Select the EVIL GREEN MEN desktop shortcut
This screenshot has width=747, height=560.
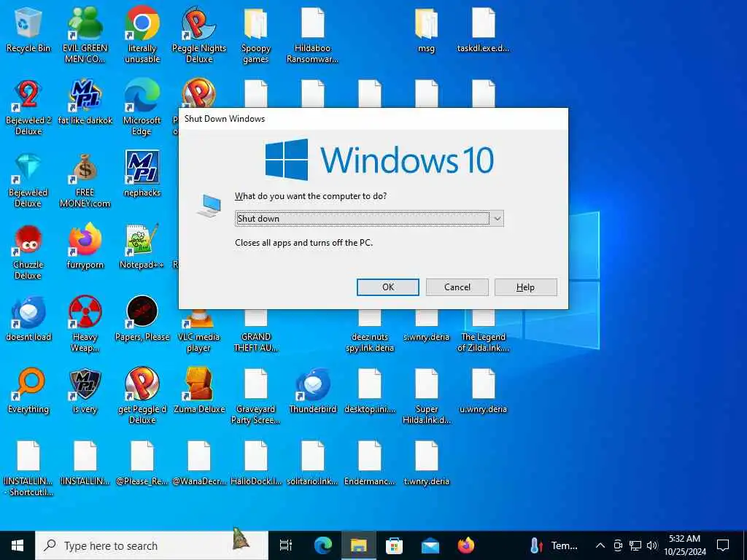point(85,35)
